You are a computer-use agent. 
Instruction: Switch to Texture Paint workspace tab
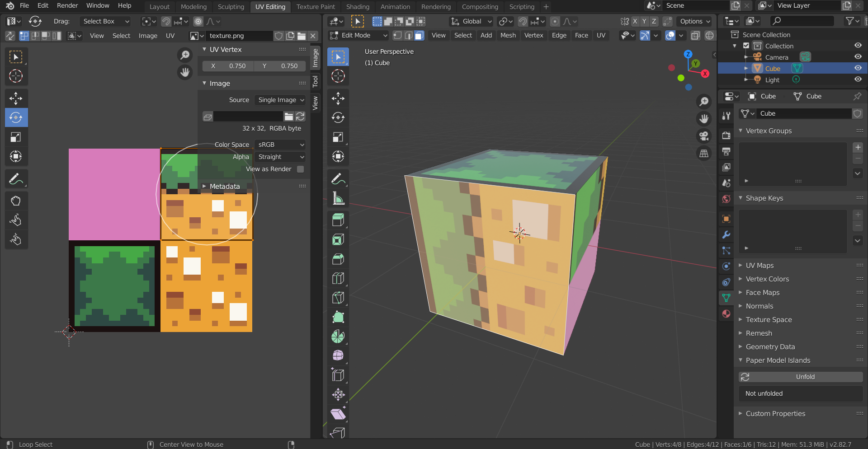(316, 6)
